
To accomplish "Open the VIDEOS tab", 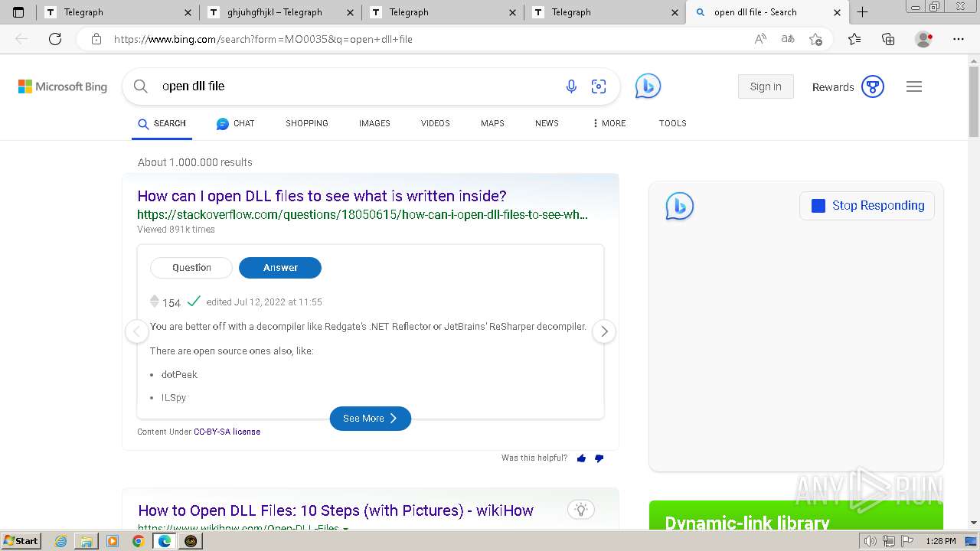I will pos(436,123).
